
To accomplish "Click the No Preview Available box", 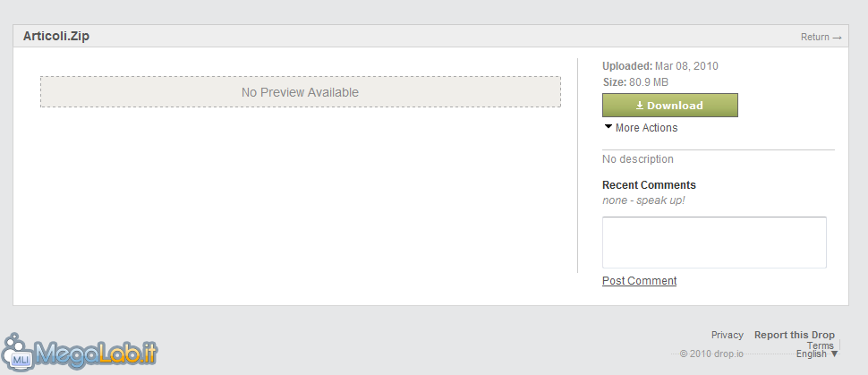I will coord(300,92).
